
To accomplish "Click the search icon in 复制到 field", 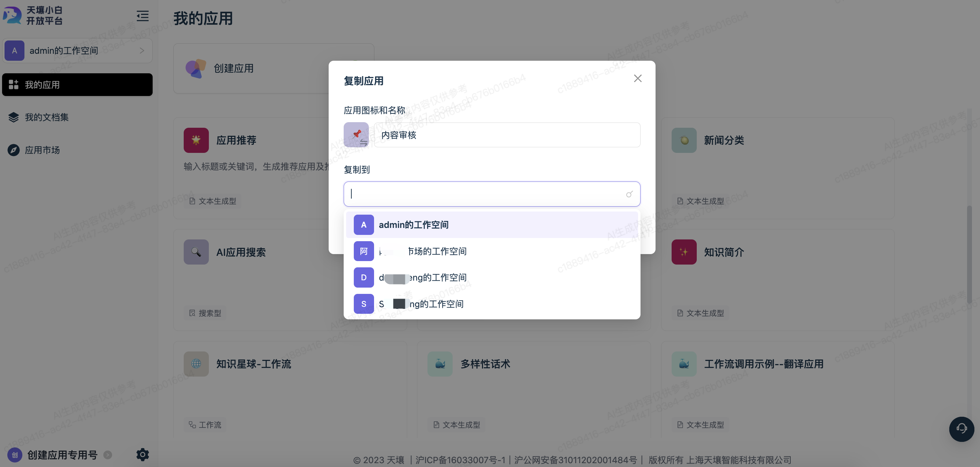I will pos(629,194).
